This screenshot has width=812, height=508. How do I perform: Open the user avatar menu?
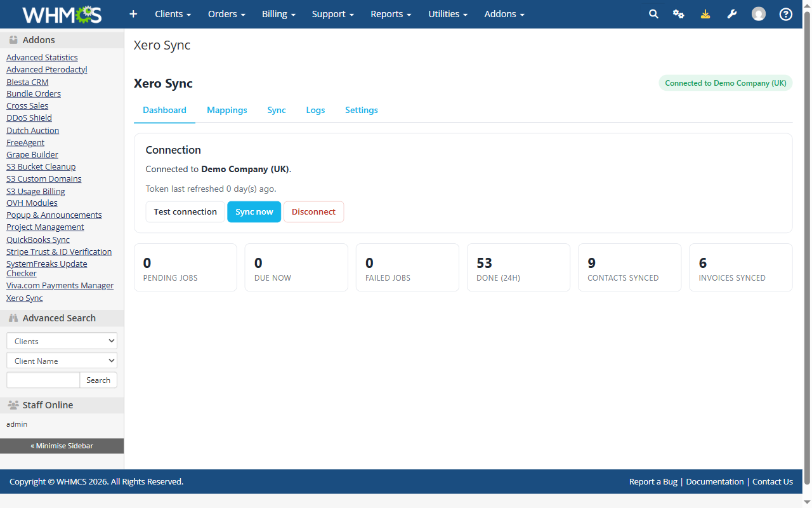pos(759,14)
